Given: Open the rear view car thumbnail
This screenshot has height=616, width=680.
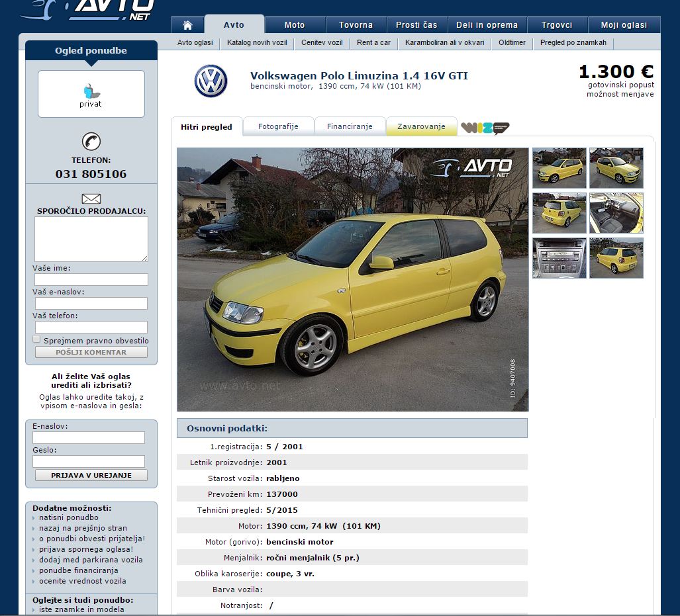Looking at the screenshot, I should click(x=559, y=213).
